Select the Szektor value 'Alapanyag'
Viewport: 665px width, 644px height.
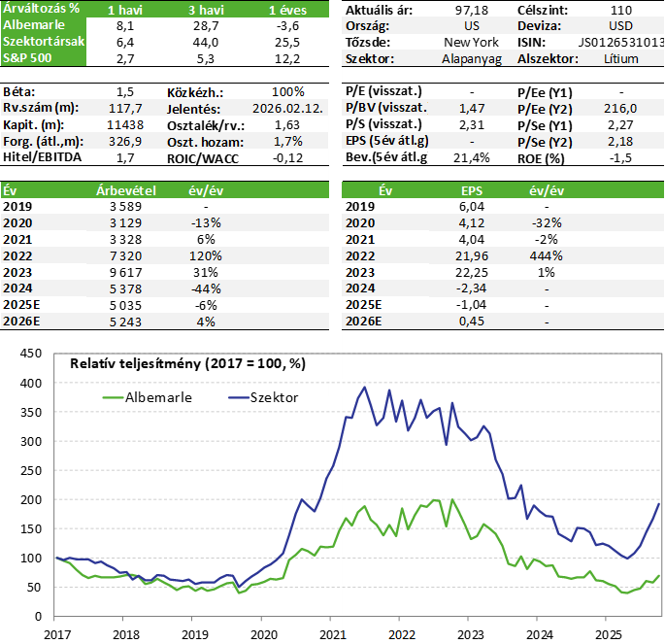click(x=471, y=58)
